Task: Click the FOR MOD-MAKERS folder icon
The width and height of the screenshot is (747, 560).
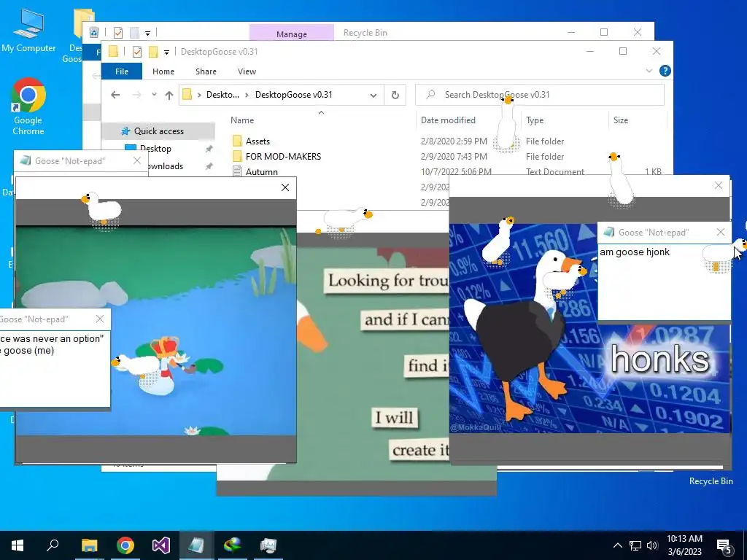Action: 237,156
